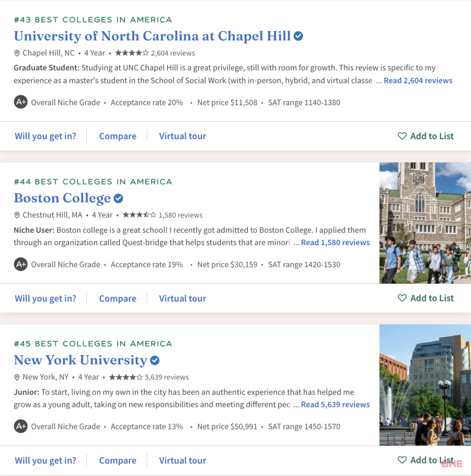Open Read 5,639 reviews link
This screenshot has height=476, width=471.
tap(335, 404)
